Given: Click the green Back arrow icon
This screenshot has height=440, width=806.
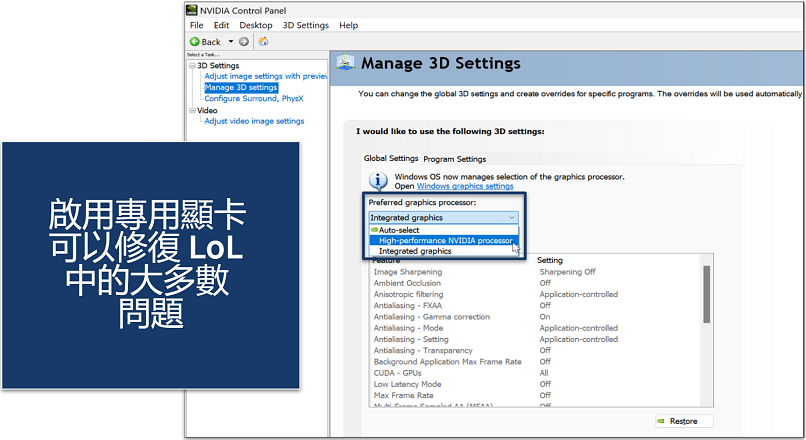Looking at the screenshot, I should 196,41.
